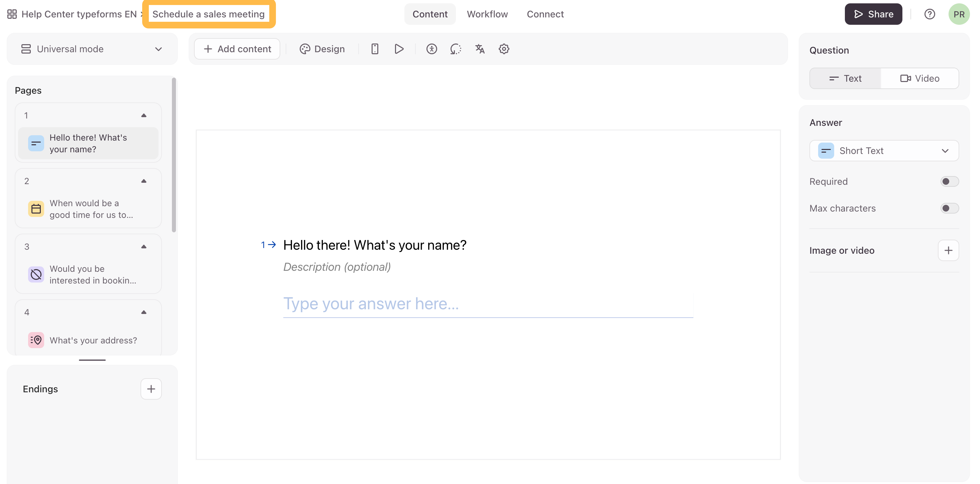980x484 pixels.
Task: Click the Share button
Action: click(873, 14)
